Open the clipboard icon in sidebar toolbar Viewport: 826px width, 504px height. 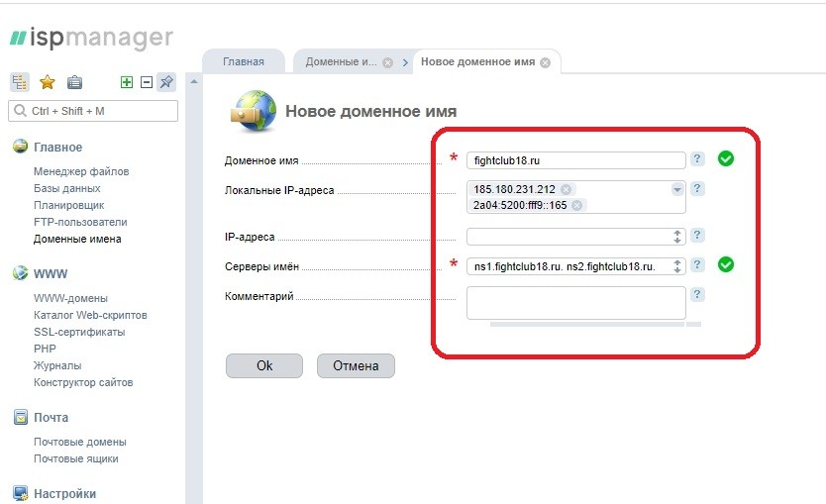(74, 82)
